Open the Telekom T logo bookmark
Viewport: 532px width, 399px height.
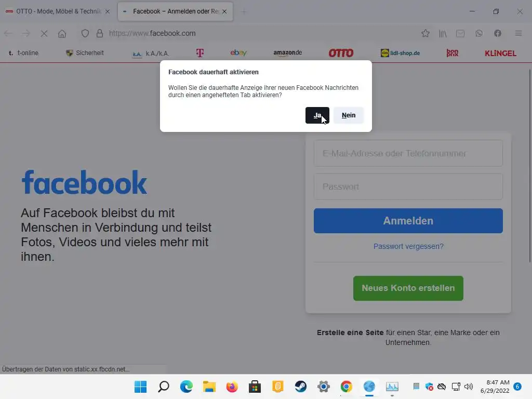pyautogui.click(x=200, y=53)
